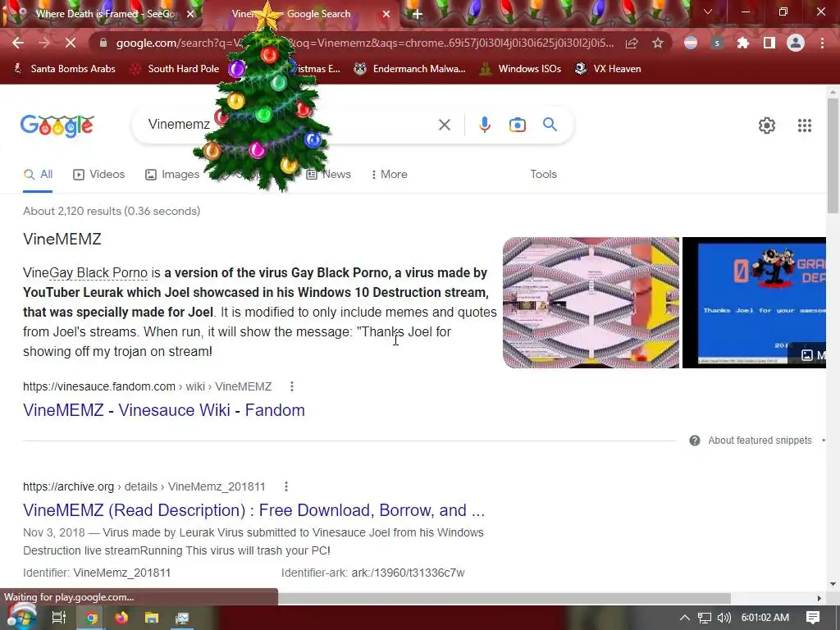Click the 6:01:02 AM clock
This screenshot has width=840, height=630.
point(765,618)
